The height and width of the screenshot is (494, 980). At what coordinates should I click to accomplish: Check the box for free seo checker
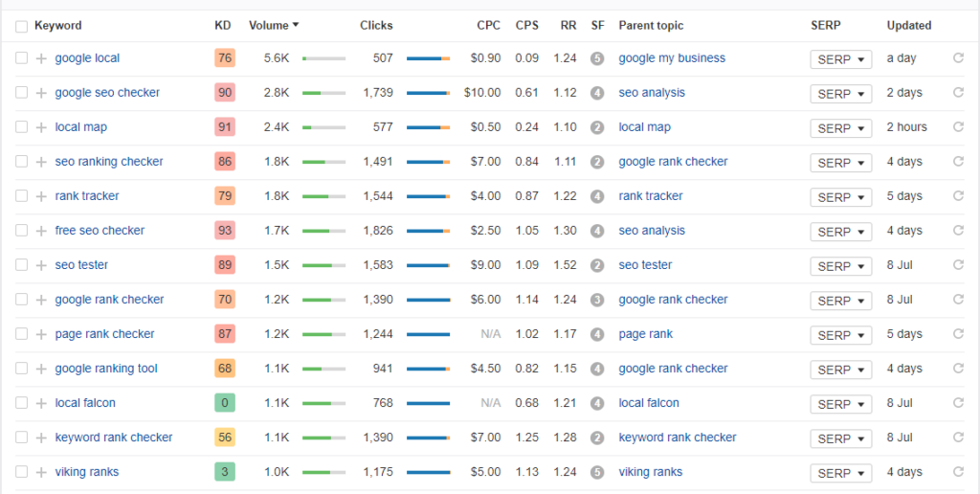pyautogui.click(x=22, y=231)
